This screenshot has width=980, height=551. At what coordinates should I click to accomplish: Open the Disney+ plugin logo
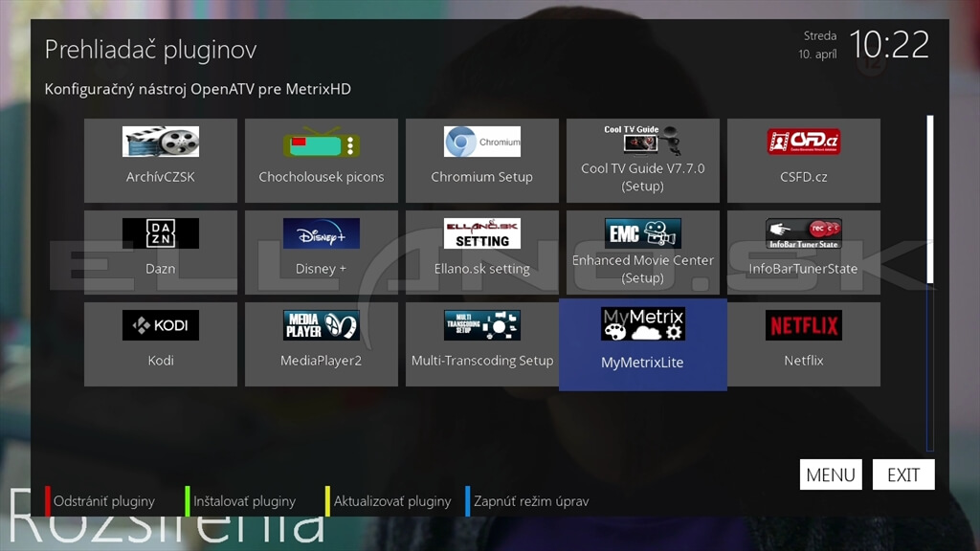[322, 233]
